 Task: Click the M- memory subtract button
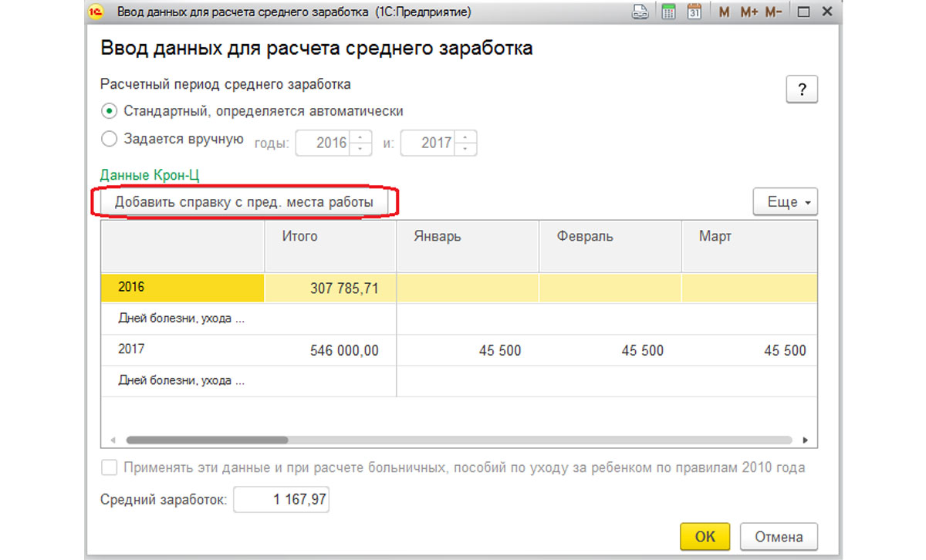[x=773, y=12]
